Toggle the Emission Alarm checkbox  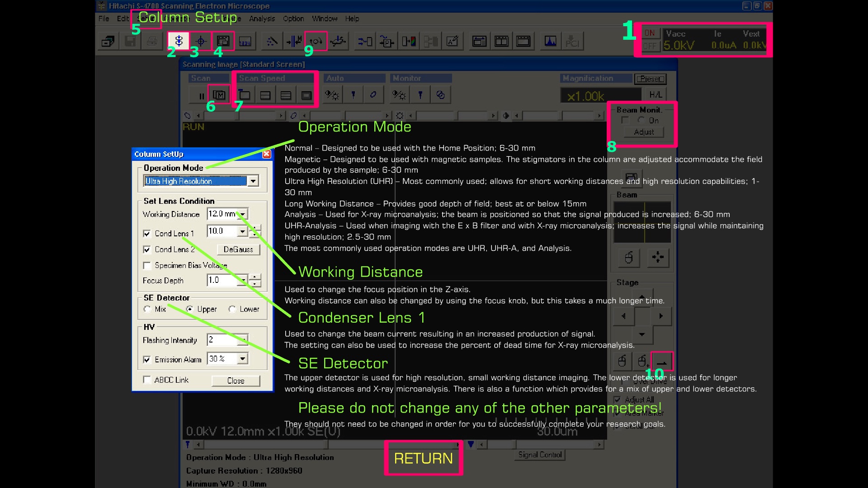pyautogui.click(x=147, y=360)
